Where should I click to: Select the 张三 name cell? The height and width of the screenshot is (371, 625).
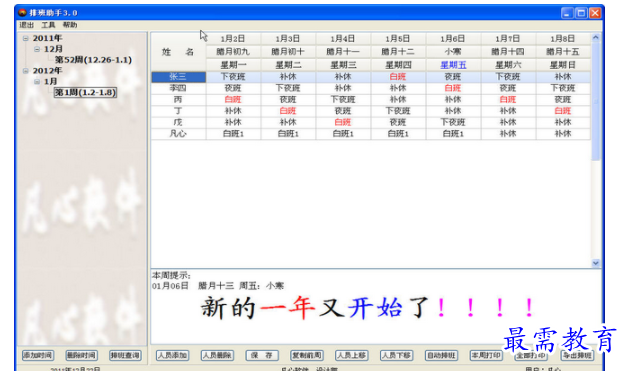tap(178, 77)
